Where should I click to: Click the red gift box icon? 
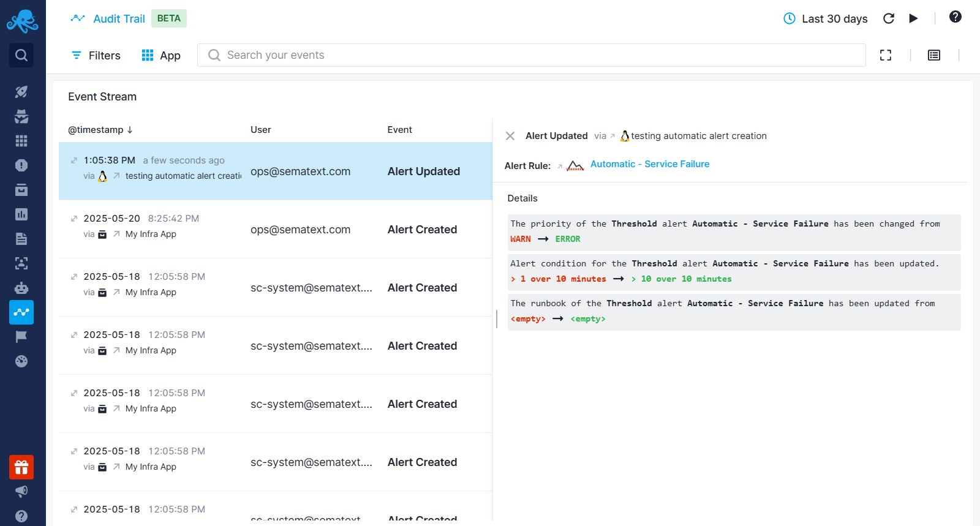click(x=21, y=468)
